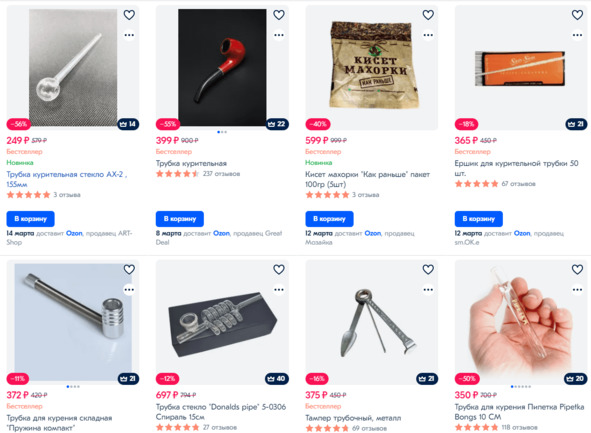The width and height of the screenshot is (591, 433).
Task: Click heart on Donalds pipe spiral card
Action: [x=279, y=269]
